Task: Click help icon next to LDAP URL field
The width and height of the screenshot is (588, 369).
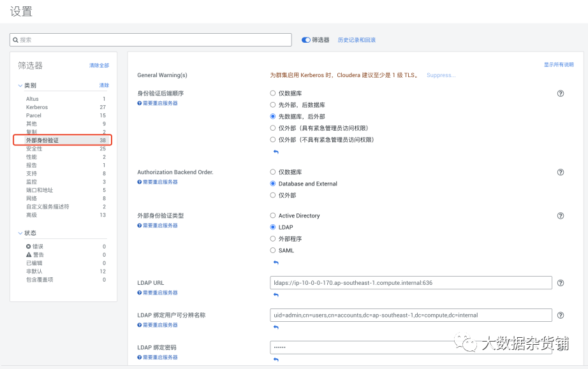Action: click(x=560, y=283)
